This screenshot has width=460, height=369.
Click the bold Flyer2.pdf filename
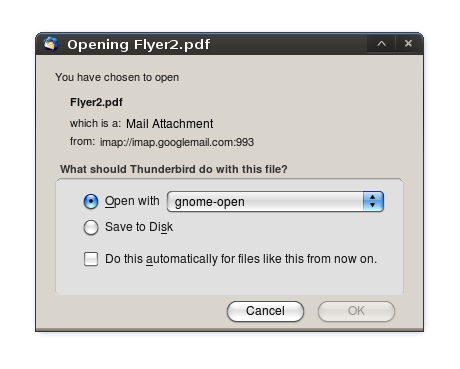point(96,102)
